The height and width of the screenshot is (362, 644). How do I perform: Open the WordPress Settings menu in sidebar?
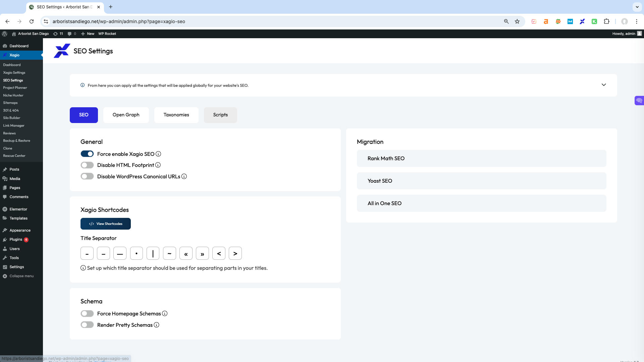17,267
